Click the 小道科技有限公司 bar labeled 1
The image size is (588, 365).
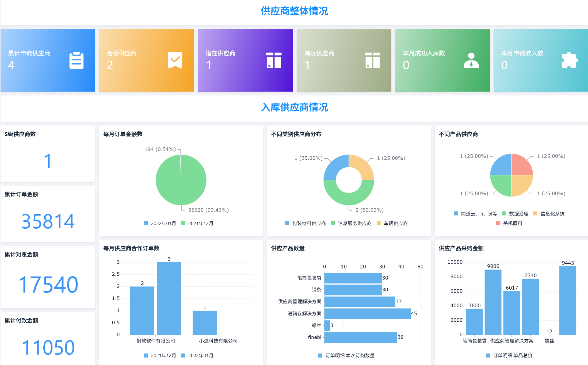coord(205,322)
